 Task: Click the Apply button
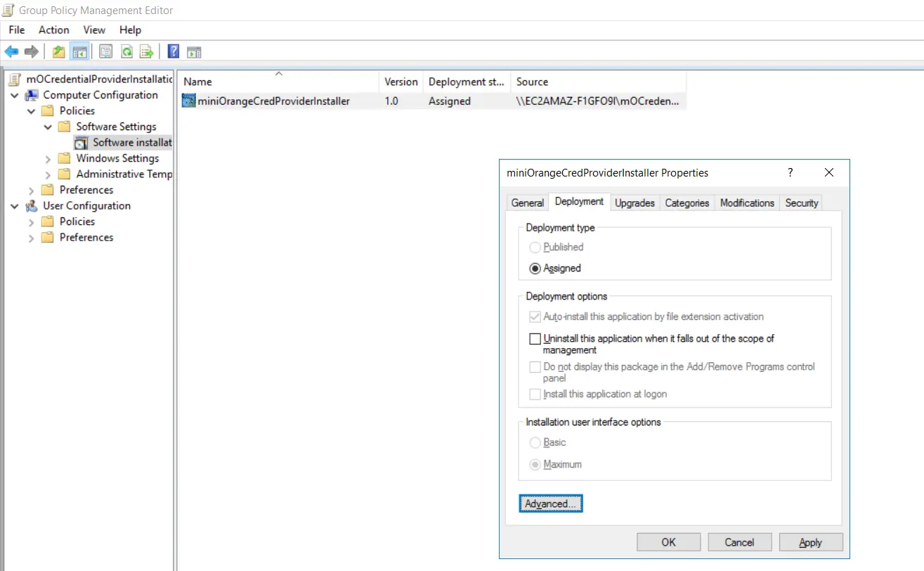[810, 542]
